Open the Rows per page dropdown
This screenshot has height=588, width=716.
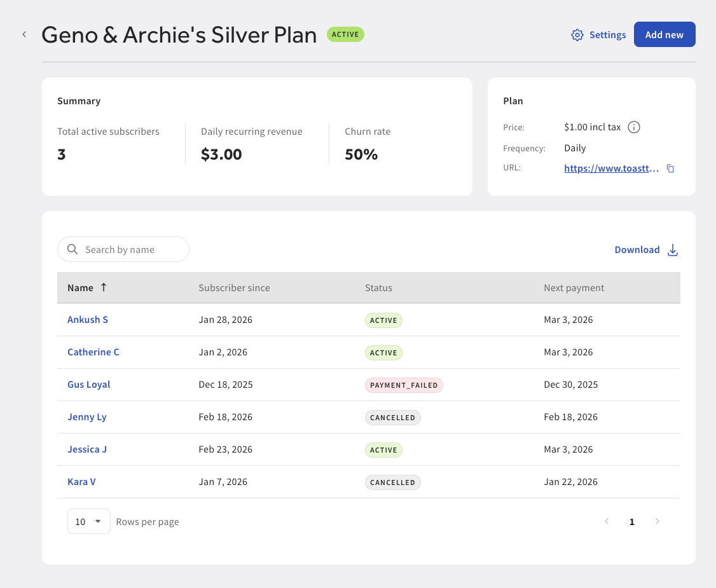(x=88, y=521)
